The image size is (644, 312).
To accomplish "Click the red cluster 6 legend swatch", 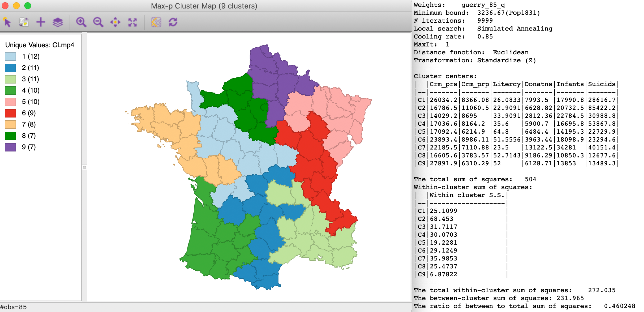I will pos(10,113).
